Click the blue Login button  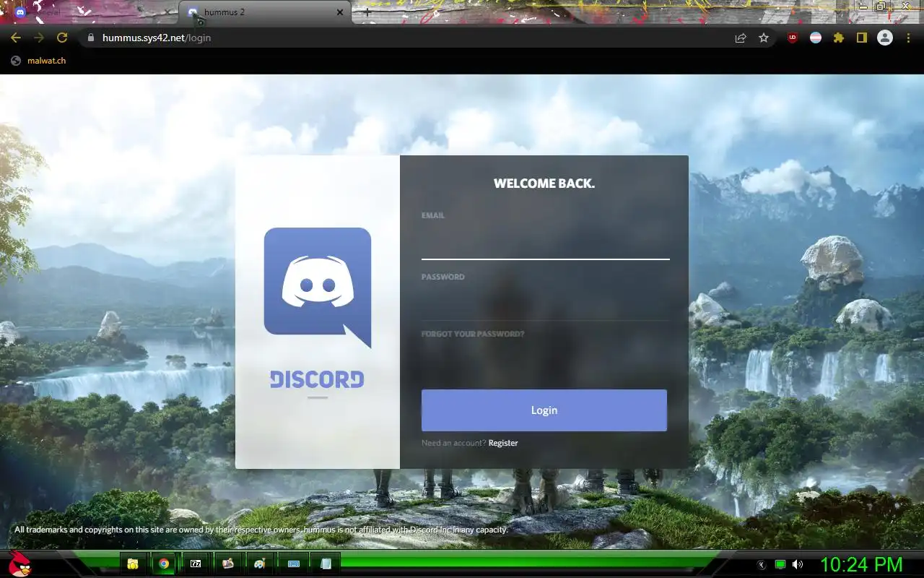coord(544,410)
